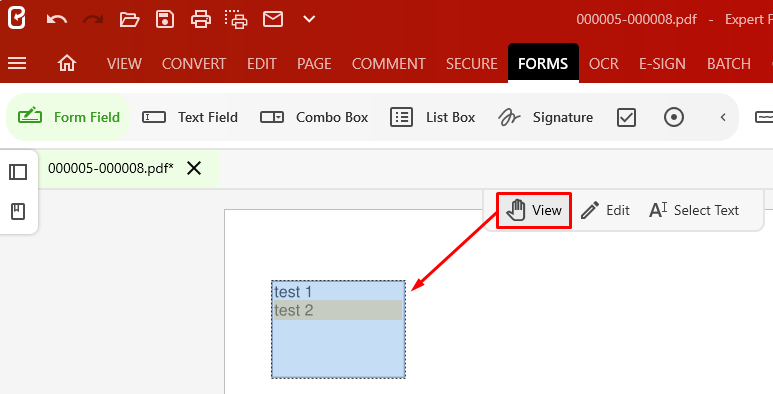The height and width of the screenshot is (394, 773).
Task: Redo the last undone action
Action: pos(93,19)
